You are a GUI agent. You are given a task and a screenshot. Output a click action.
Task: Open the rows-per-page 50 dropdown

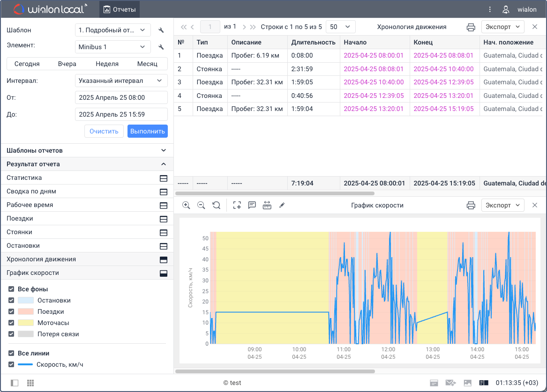(340, 27)
